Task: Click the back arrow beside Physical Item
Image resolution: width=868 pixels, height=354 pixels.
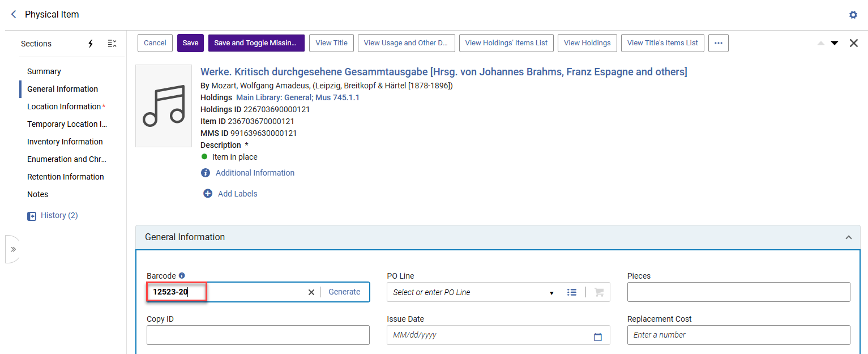Action: (14, 14)
